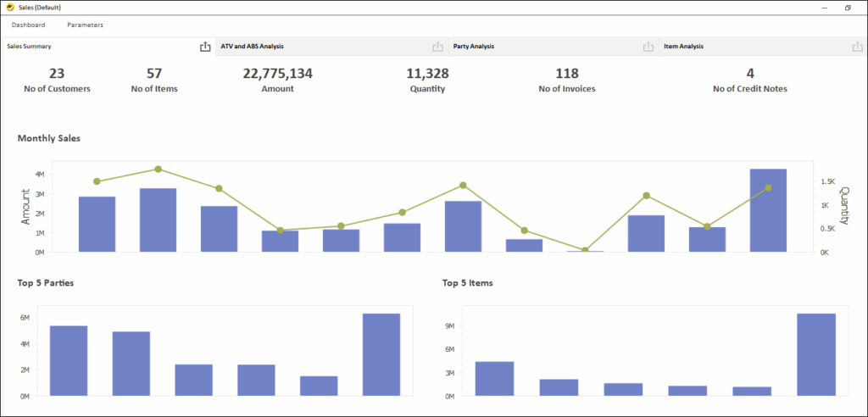Click export icon on ATV and ABS Analysis tab
Viewport: 868px width, 417px height.
click(x=437, y=47)
